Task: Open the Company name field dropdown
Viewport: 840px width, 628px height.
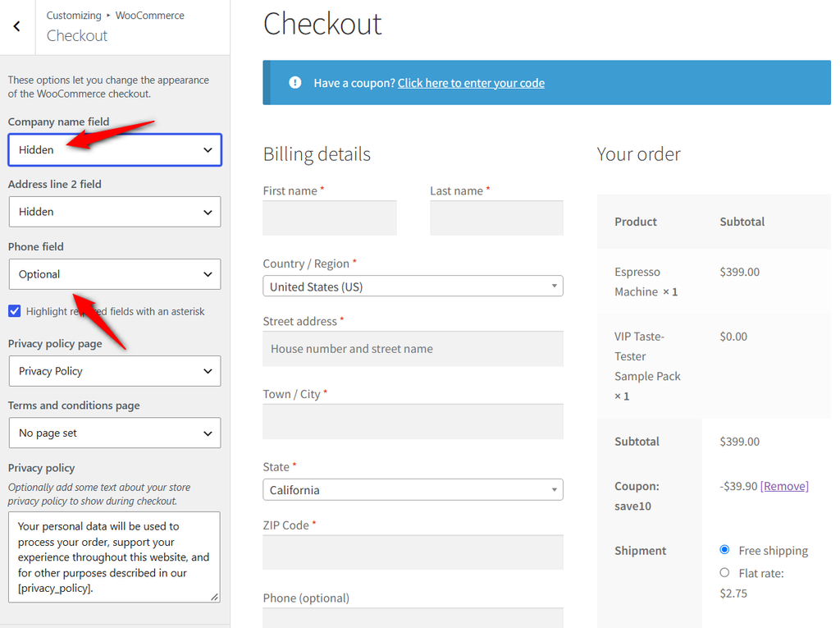Action: (x=115, y=149)
